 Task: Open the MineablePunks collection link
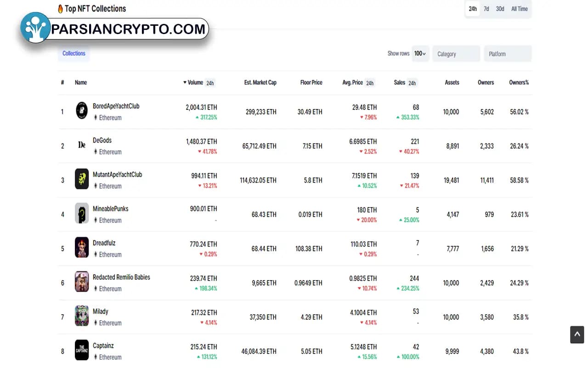[x=110, y=209]
